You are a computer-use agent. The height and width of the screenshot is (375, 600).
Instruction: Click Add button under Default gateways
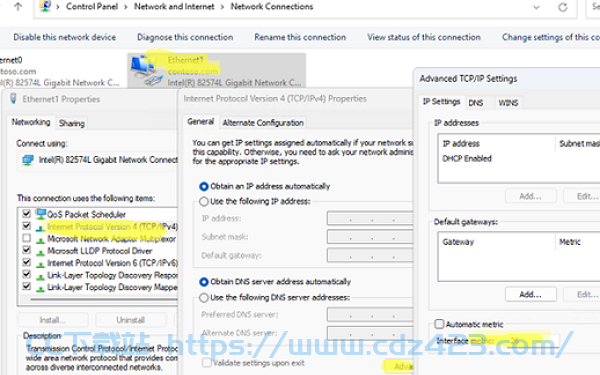click(x=530, y=294)
